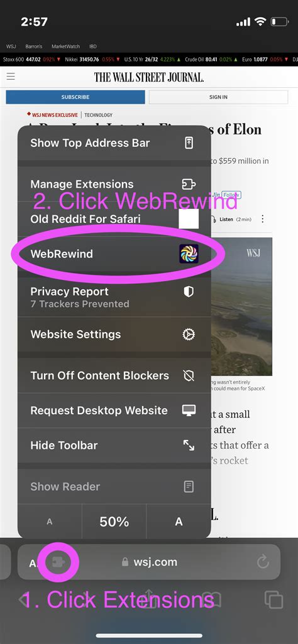Screen dimensions: 298x644
Task: Open the WSJ hamburger menu
Action: 11,77
